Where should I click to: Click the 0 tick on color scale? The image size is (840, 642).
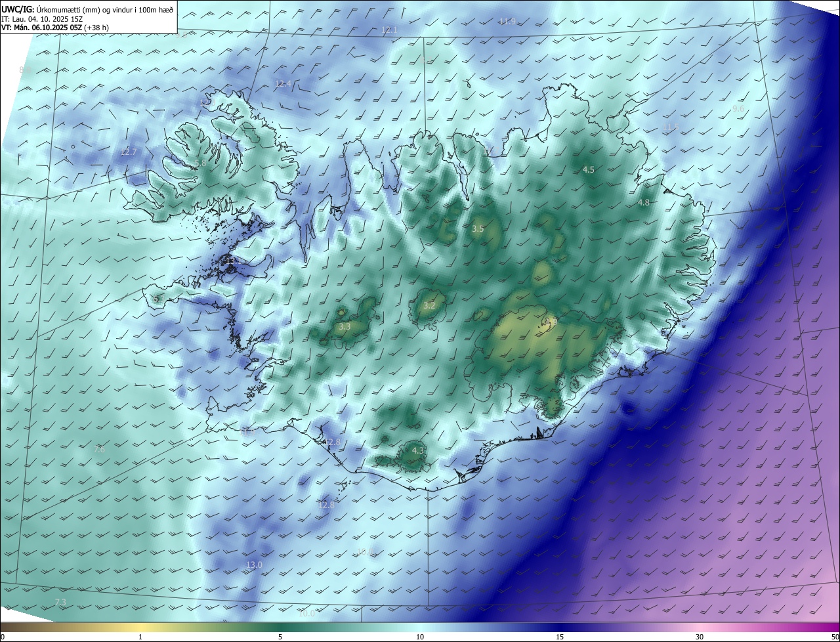tap(3, 637)
